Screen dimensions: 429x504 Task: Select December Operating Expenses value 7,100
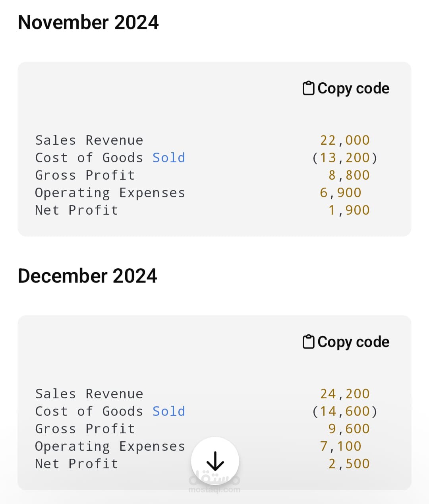coord(340,446)
